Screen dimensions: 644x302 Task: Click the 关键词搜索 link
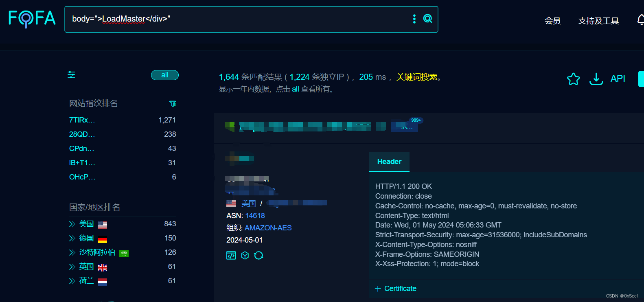[417, 77]
